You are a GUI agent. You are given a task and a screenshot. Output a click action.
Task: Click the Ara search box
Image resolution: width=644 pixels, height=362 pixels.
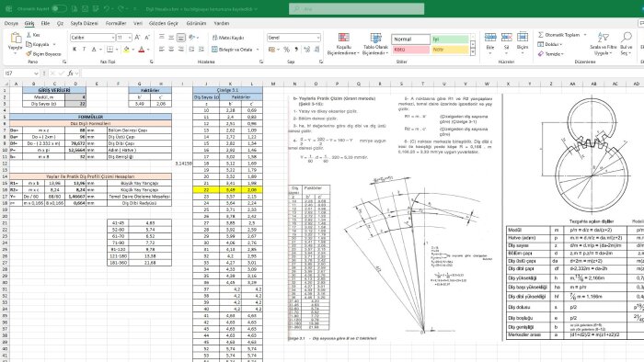tap(357, 8)
